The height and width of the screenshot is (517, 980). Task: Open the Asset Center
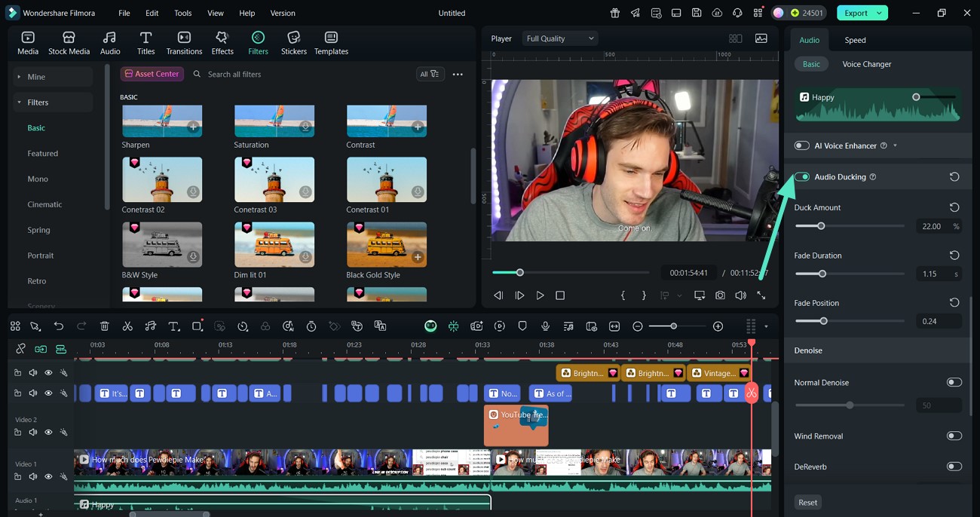point(152,74)
